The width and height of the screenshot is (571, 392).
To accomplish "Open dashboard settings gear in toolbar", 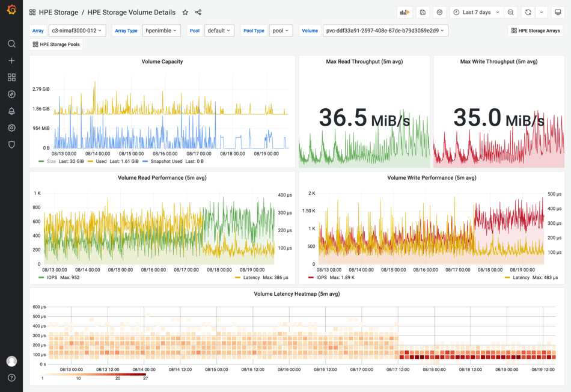I will coord(439,13).
